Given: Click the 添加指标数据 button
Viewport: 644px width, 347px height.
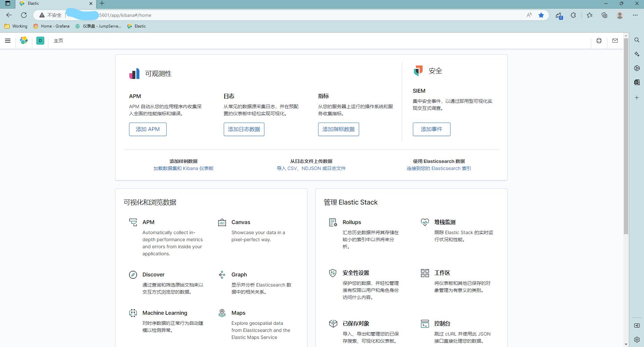Looking at the screenshot, I should point(339,129).
